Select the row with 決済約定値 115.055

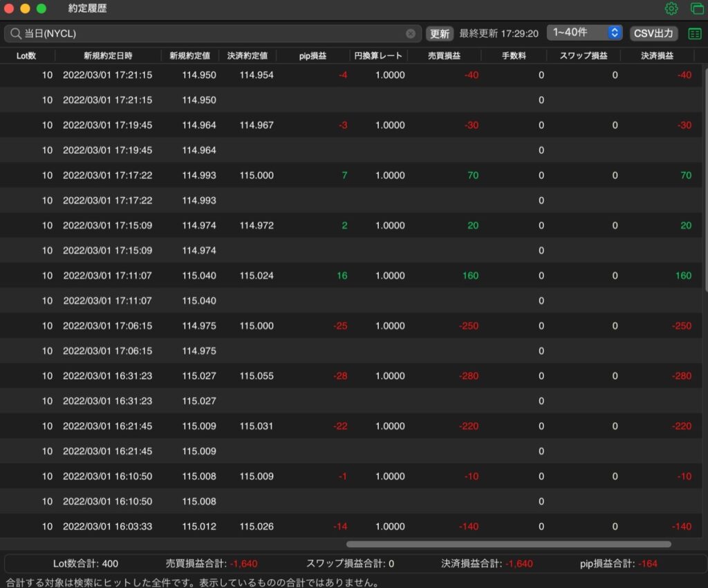(351, 376)
